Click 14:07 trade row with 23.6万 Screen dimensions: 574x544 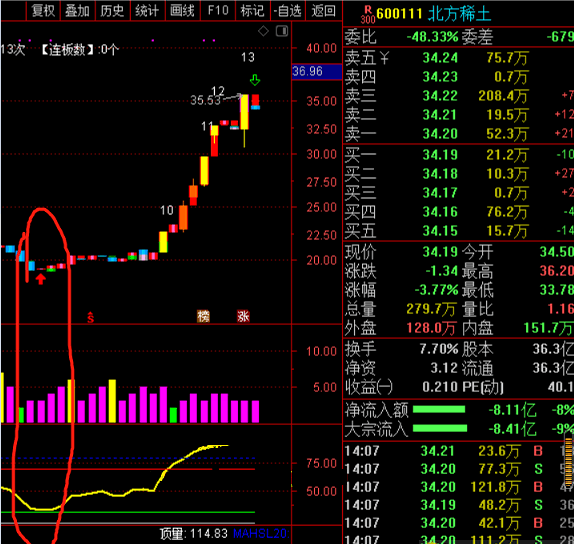[x=458, y=451]
